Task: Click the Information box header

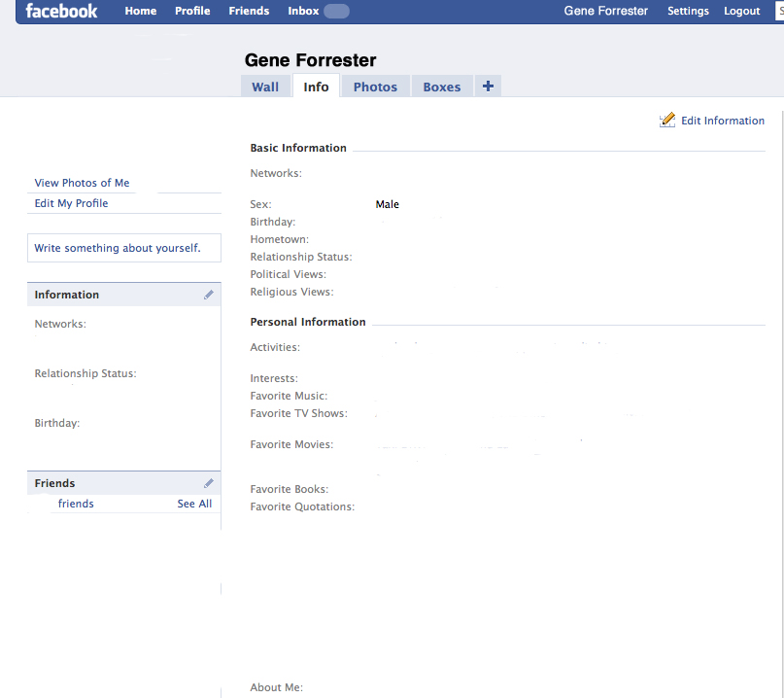Action: pyautogui.click(x=124, y=295)
